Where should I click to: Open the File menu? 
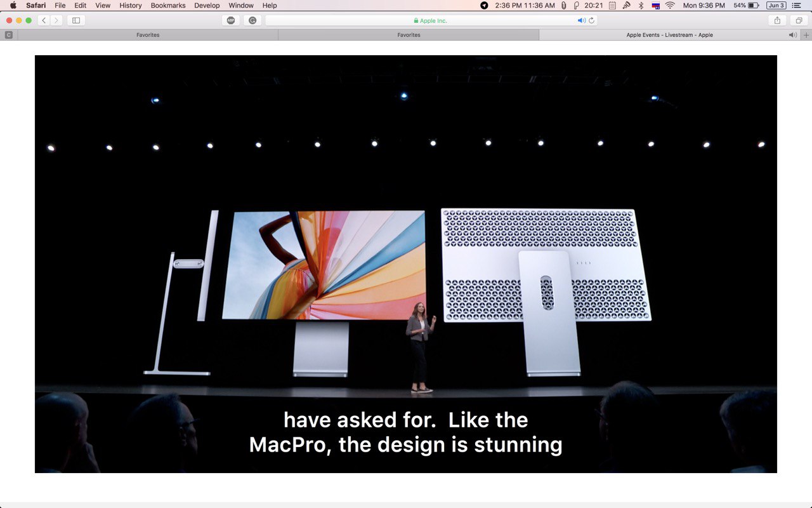(x=60, y=5)
